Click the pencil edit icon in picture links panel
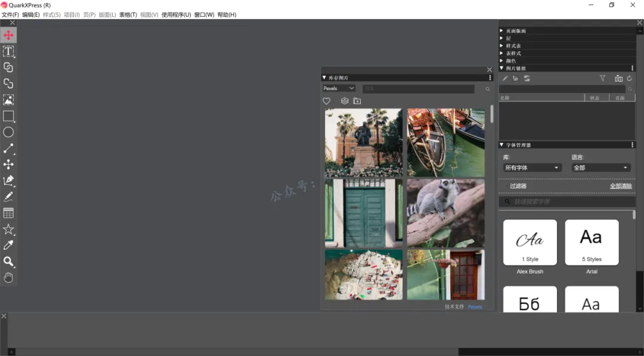 [505, 79]
